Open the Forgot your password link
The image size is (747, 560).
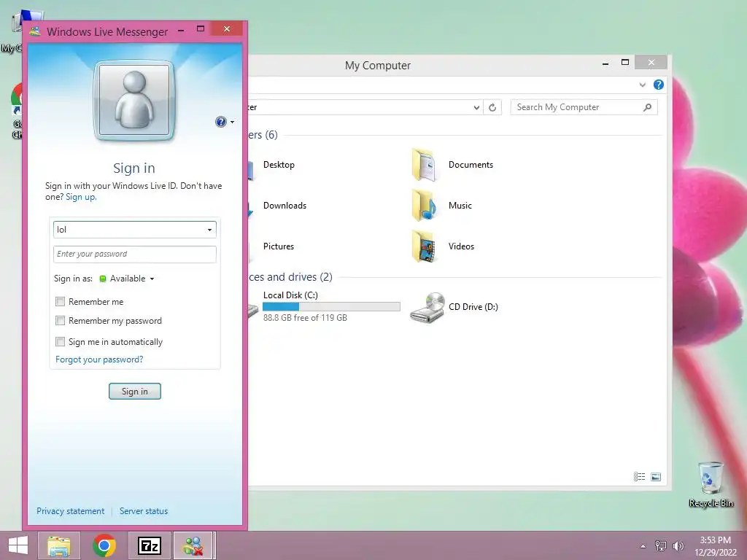click(99, 359)
